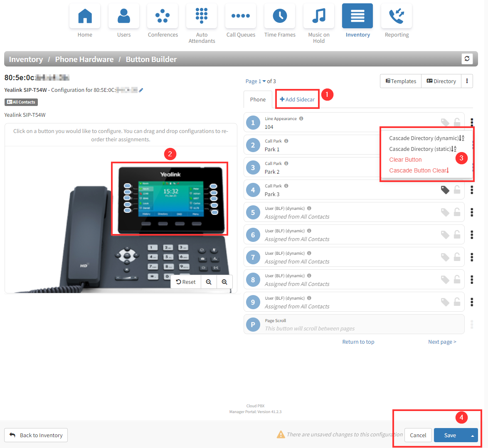Click the Add Sidecar tab
Screen dimensions: 488x448
coord(297,100)
